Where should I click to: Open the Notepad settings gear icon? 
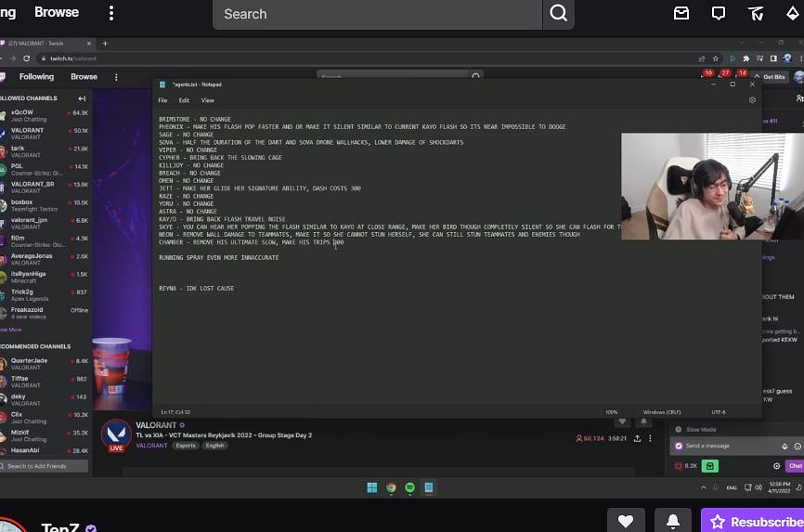pyautogui.click(x=752, y=100)
